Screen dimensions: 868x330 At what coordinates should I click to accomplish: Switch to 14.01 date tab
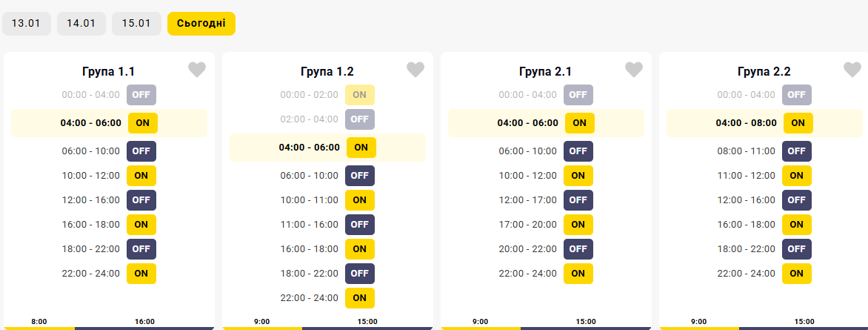click(x=81, y=23)
